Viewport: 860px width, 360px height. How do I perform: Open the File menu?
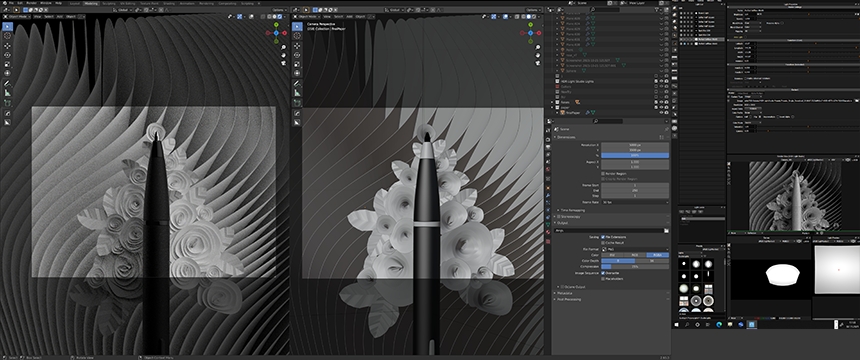coord(11,3)
